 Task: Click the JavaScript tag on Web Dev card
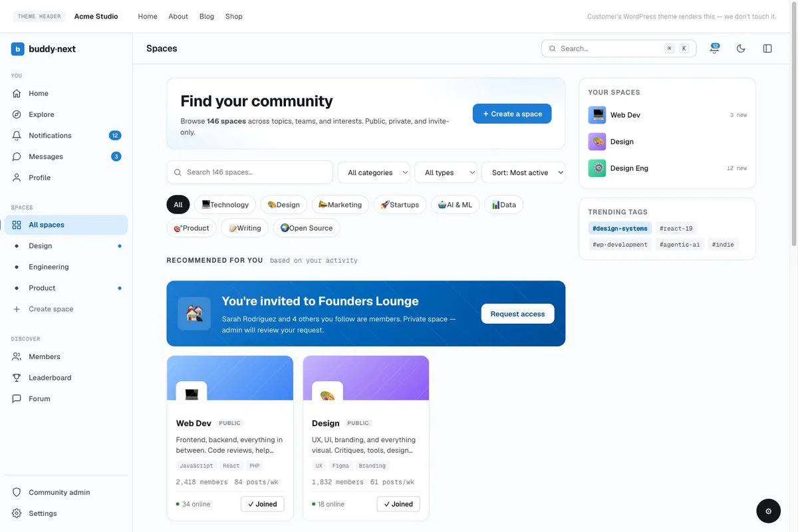coord(196,466)
